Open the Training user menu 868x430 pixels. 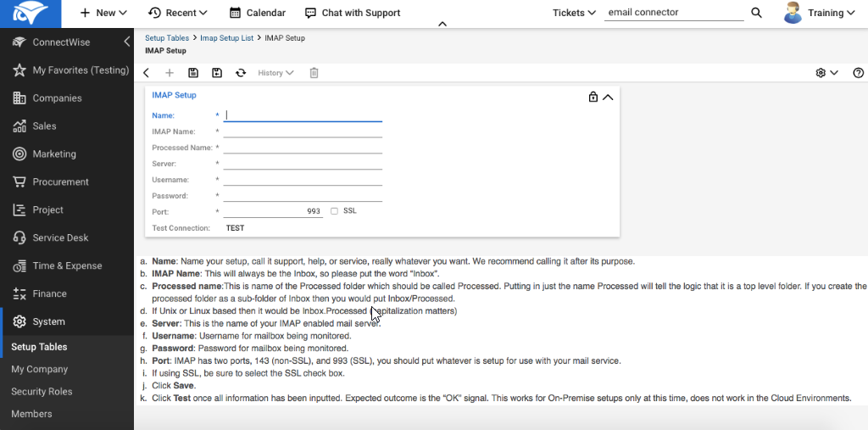pyautogui.click(x=831, y=13)
